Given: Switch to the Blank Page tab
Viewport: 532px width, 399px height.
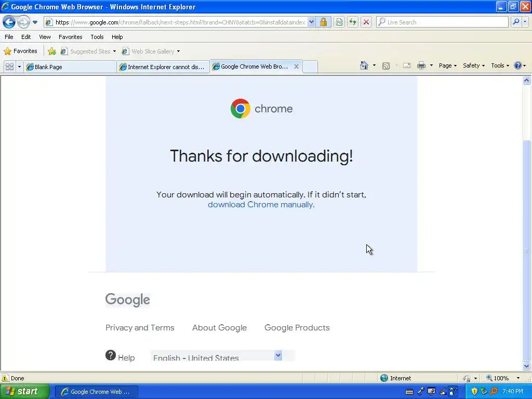Looking at the screenshot, I should pos(70,67).
